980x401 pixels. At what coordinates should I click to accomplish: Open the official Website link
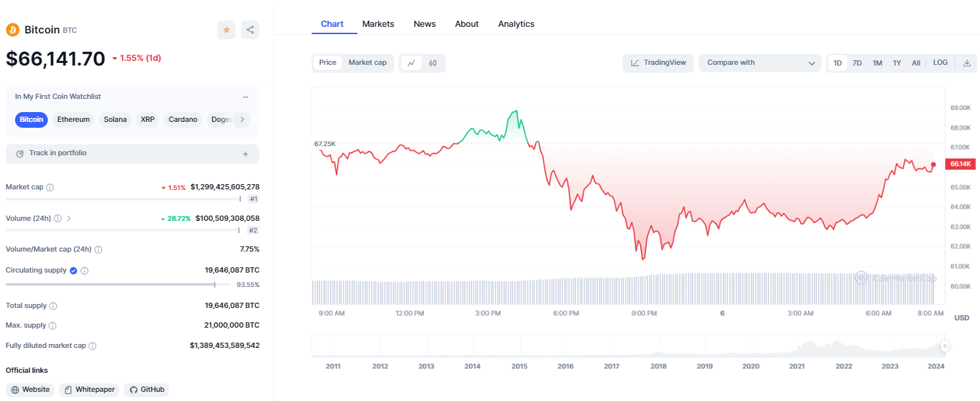point(30,390)
